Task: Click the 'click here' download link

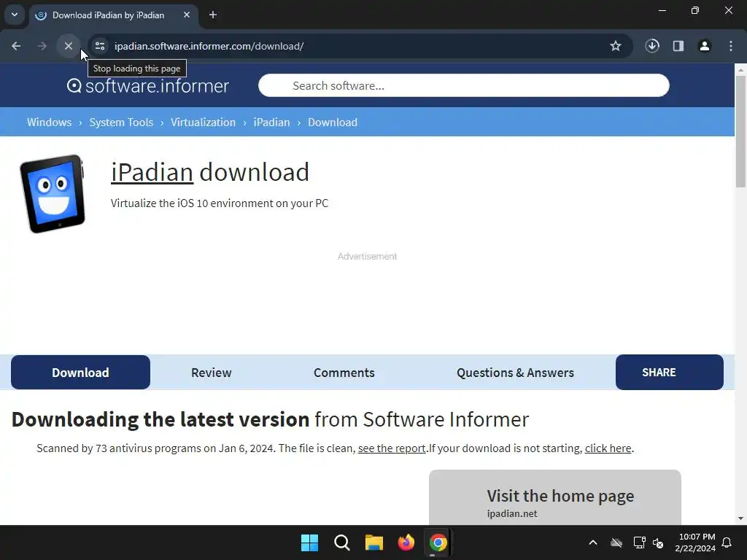Action: [x=608, y=448]
